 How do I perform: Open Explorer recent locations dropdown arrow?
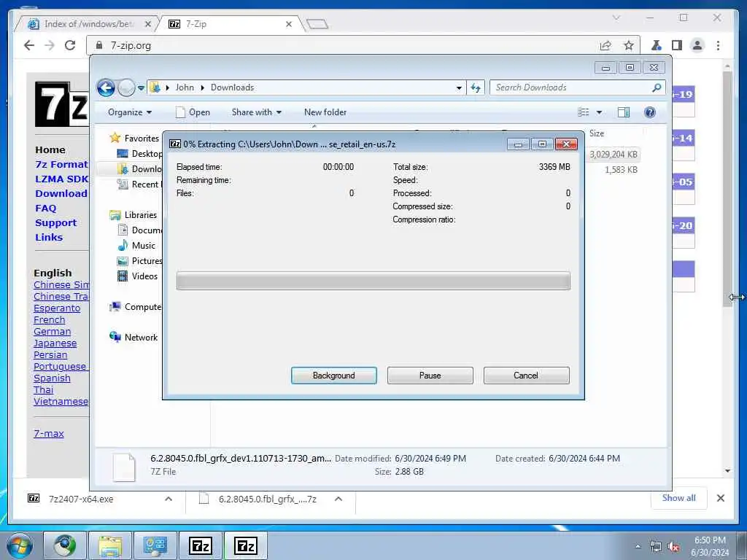pos(141,88)
